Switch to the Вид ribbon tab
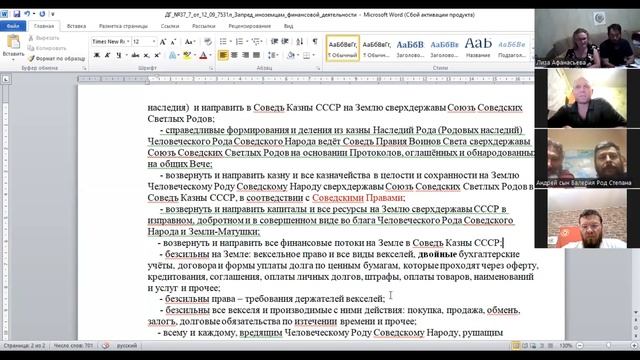This screenshot has height=360, width=640. pyautogui.click(x=289, y=26)
